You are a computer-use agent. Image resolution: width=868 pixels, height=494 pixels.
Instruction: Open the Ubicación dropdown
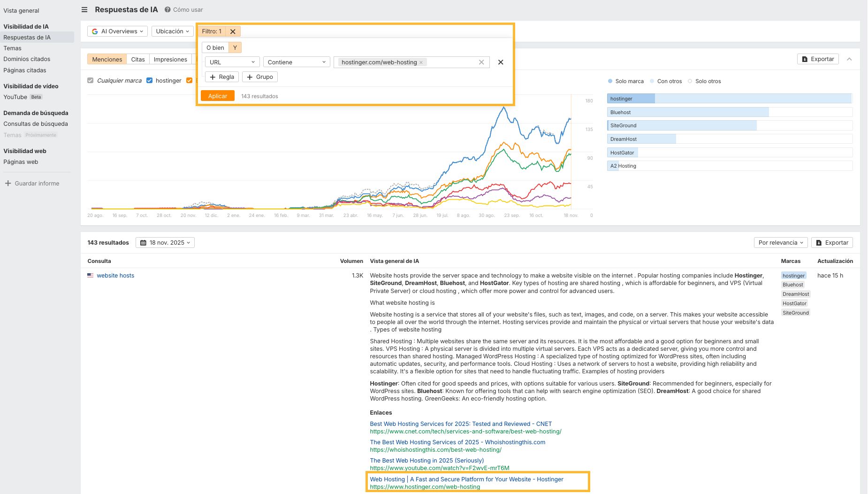[172, 31]
